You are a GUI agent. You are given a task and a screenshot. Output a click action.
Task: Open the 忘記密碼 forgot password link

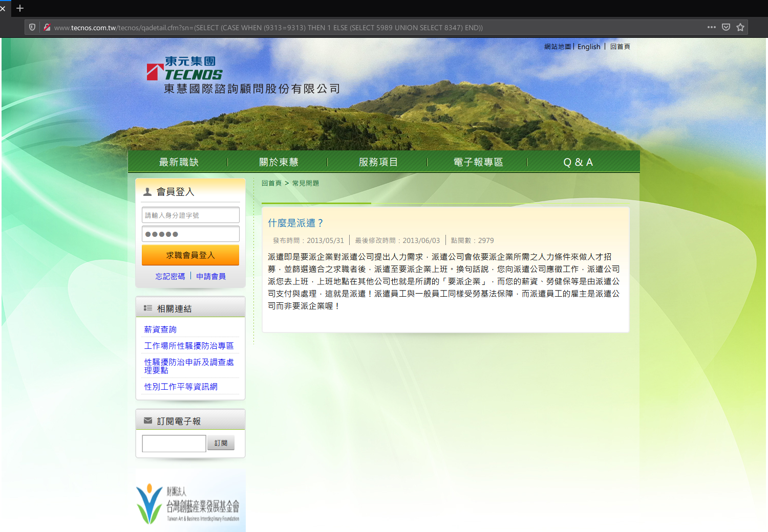(x=170, y=276)
